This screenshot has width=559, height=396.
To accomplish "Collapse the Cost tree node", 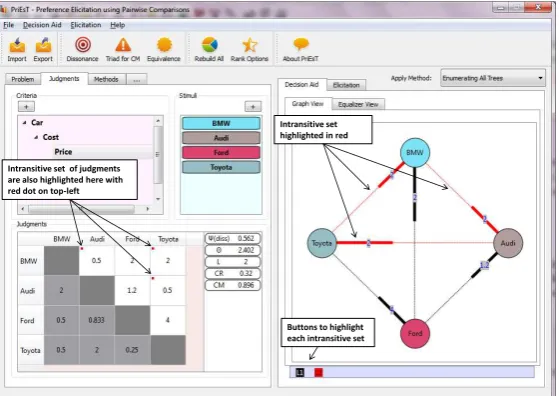I will tap(36, 137).
